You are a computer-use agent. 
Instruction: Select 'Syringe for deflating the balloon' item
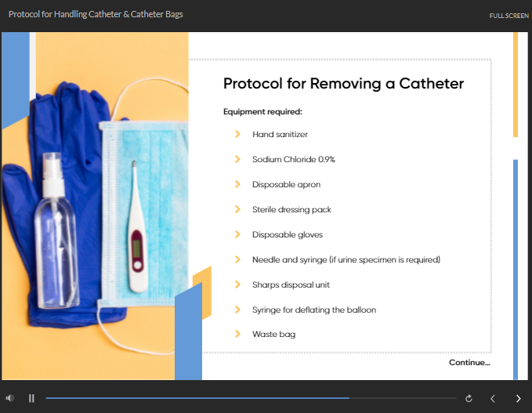click(x=314, y=310)
